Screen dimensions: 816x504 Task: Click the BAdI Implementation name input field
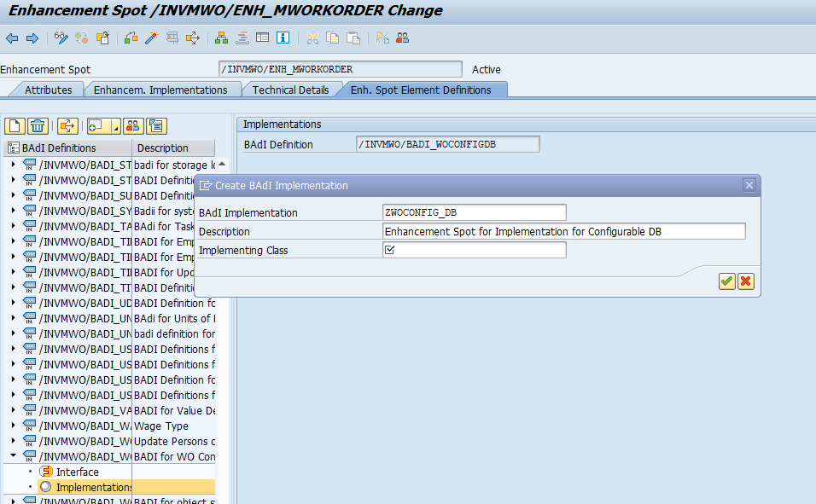474,212
